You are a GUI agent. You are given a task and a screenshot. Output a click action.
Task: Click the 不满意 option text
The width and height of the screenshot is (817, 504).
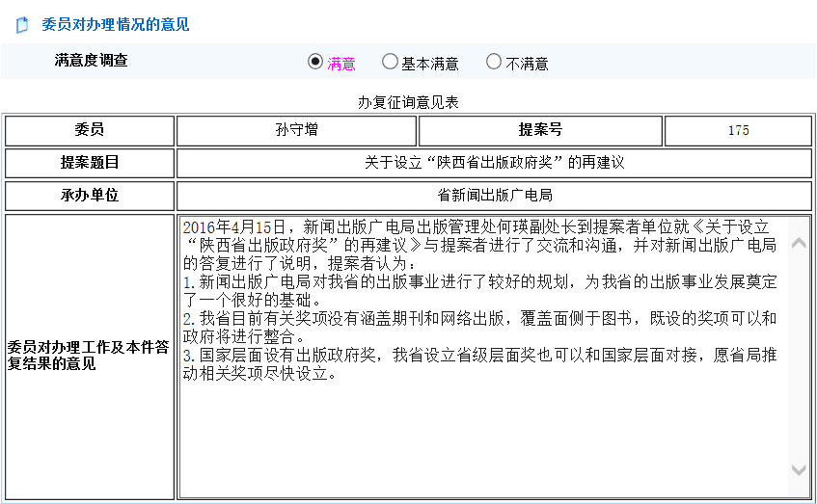(x=527, y=64)
